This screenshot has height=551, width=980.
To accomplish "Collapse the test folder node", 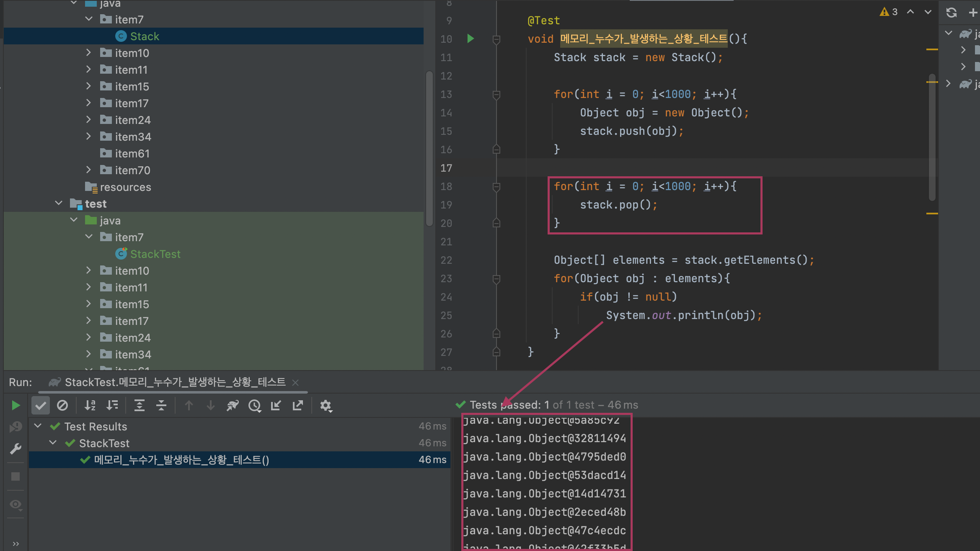I will point(59,203).
